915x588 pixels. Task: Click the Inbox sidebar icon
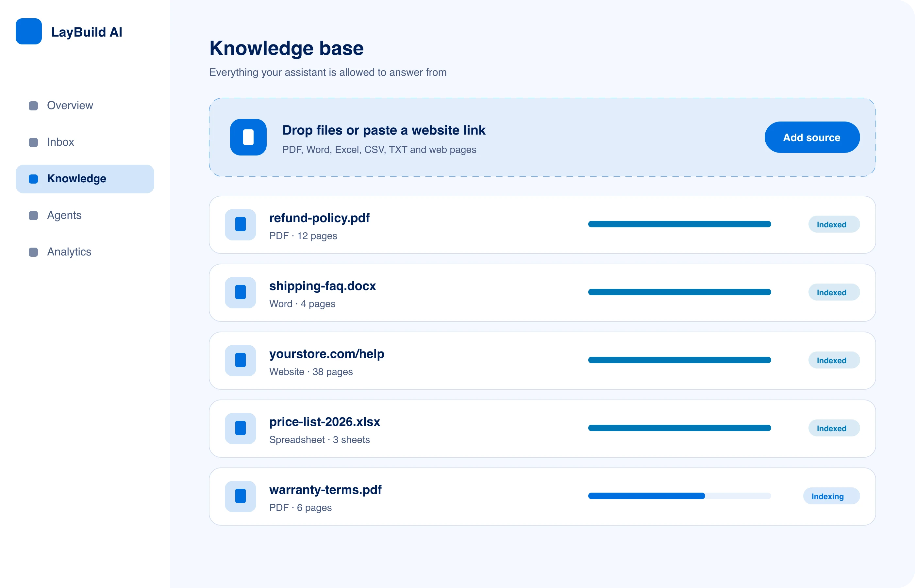tap(33, 142)
